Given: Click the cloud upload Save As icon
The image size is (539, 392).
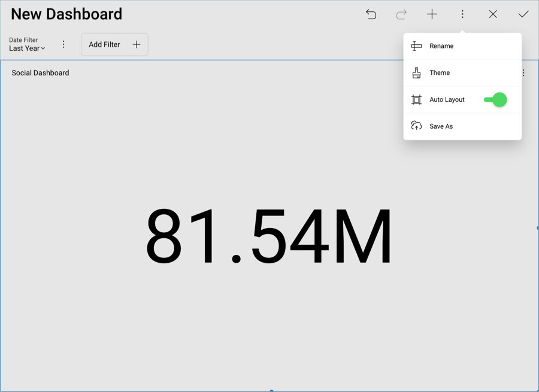Looking at the screenshot, I should (416, 126).
